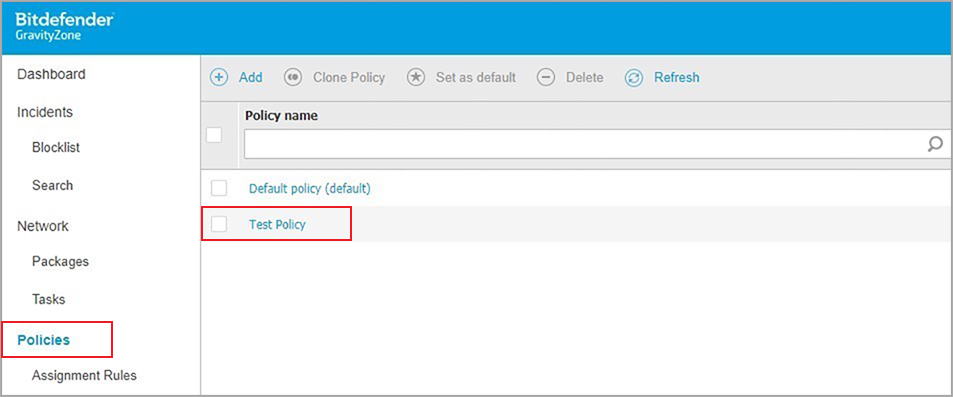Open the Search sidebar item
Screen dimensions: 953x397
pyautogui.click(x=52, y=185)
